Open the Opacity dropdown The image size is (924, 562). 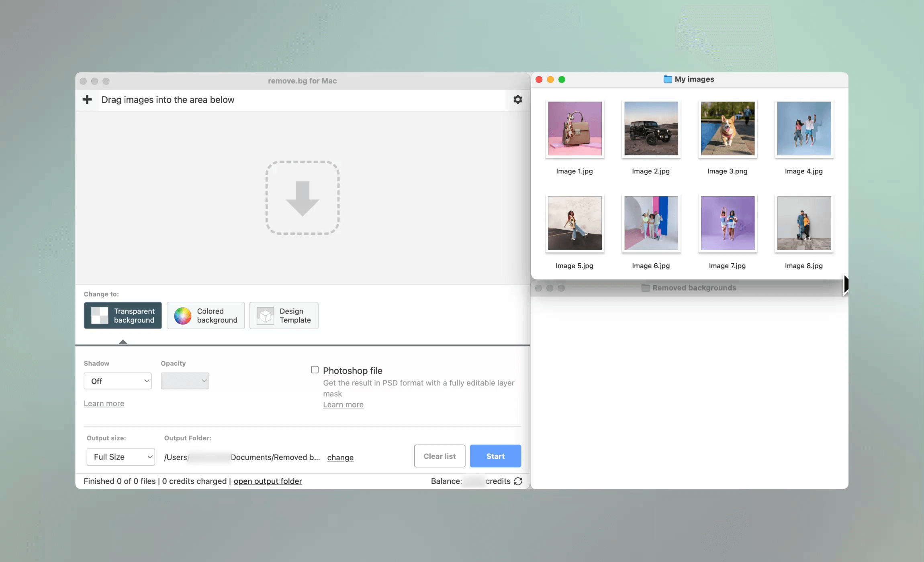[185, 381]
